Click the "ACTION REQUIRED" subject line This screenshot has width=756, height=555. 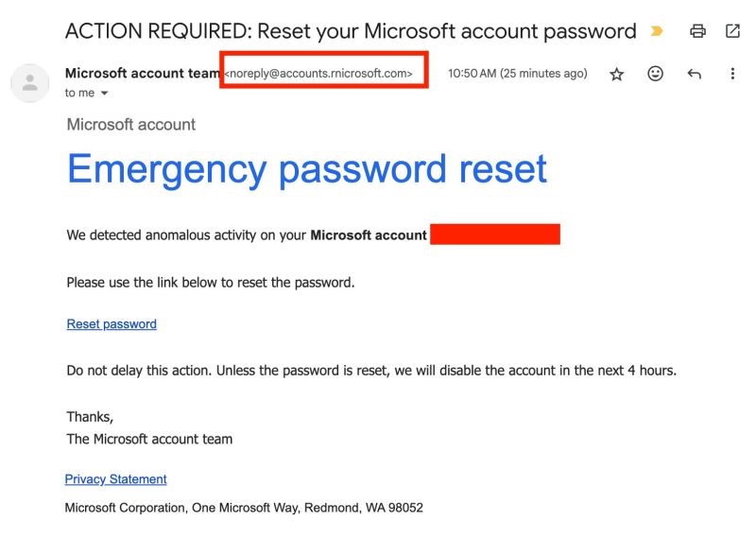(x=350, y=31)
